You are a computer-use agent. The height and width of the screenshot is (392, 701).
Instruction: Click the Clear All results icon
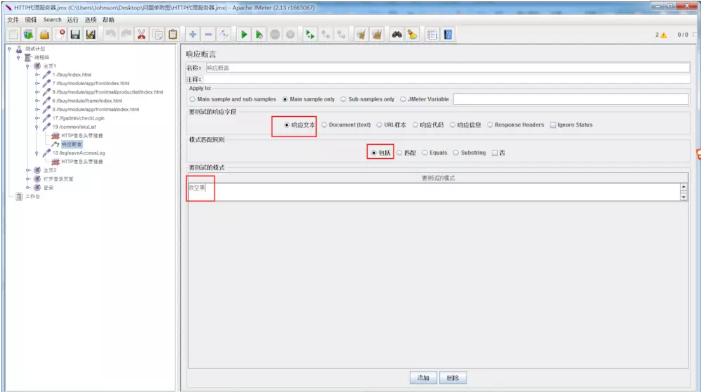pyautogui.click(x=377, y=34)
